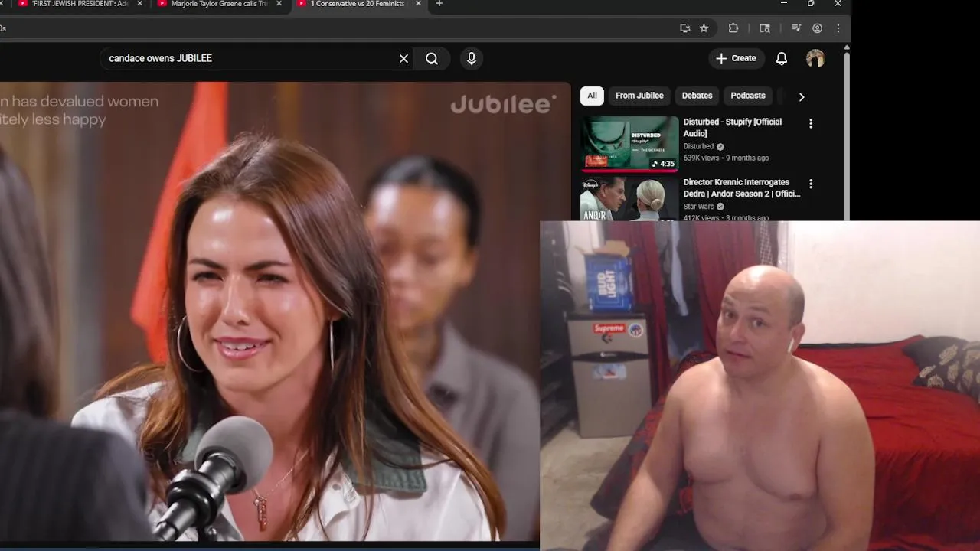
Task: Select the Podcasts filter chip
Action: click(748, 96)
